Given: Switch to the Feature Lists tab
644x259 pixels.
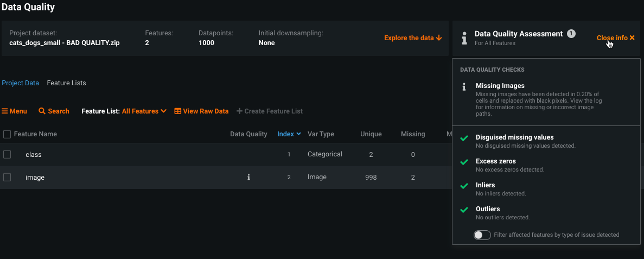Looking at the screenshot, I should coord(66,83).
